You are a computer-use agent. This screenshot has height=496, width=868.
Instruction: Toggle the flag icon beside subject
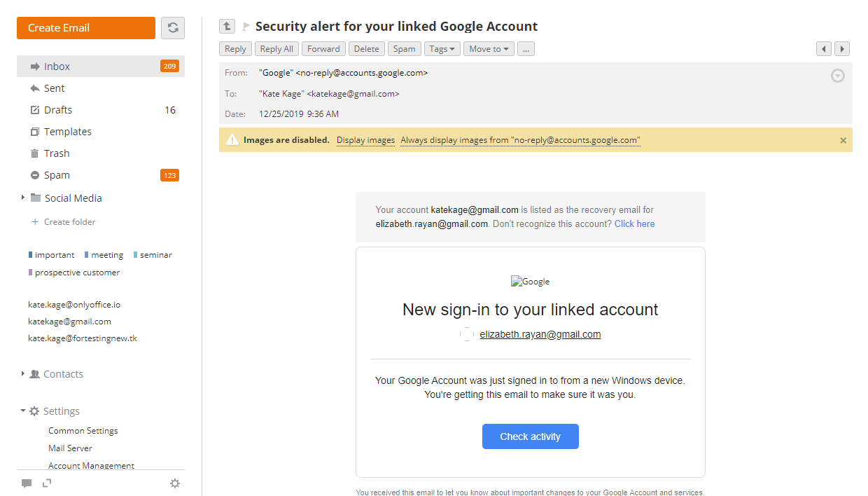(246, 27)
